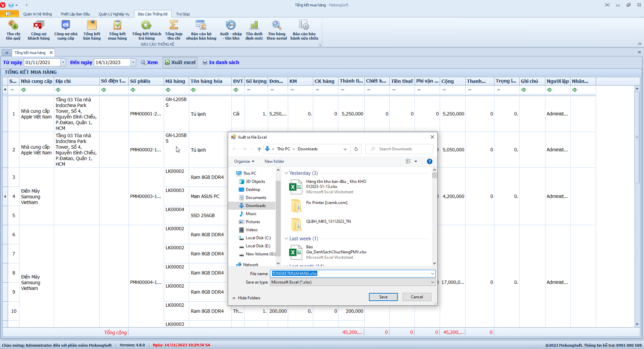Open the Từ ngày date dropdown
Viewport: 644px width, 349px height.
click(63, 62)
